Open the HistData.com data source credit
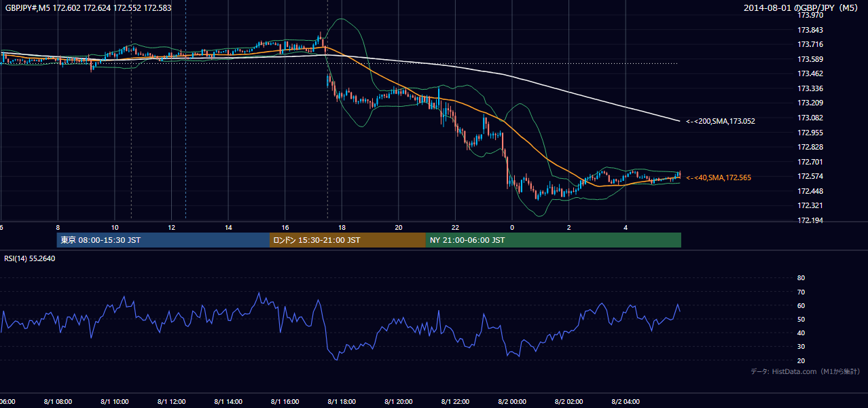Screen dimensions: 868x408 pyautogui.click(x=806, y=371)
